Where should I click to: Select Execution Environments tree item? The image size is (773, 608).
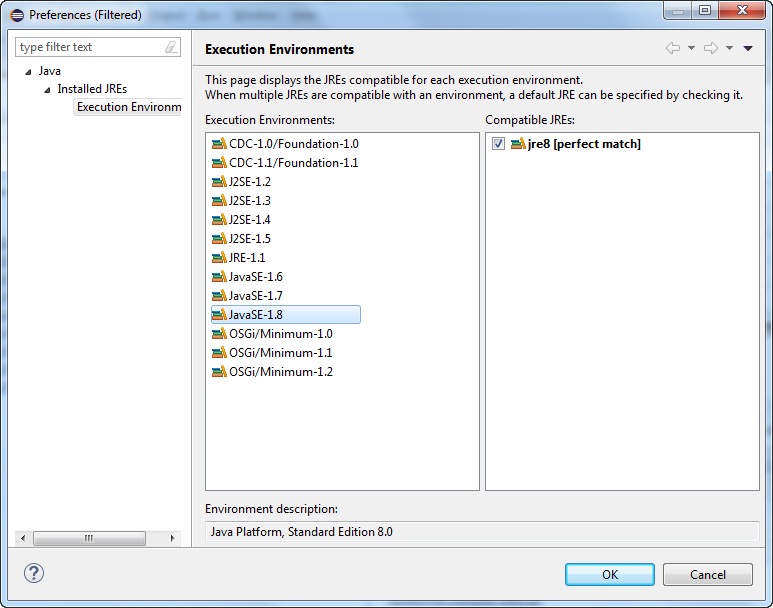coord(128,107)
